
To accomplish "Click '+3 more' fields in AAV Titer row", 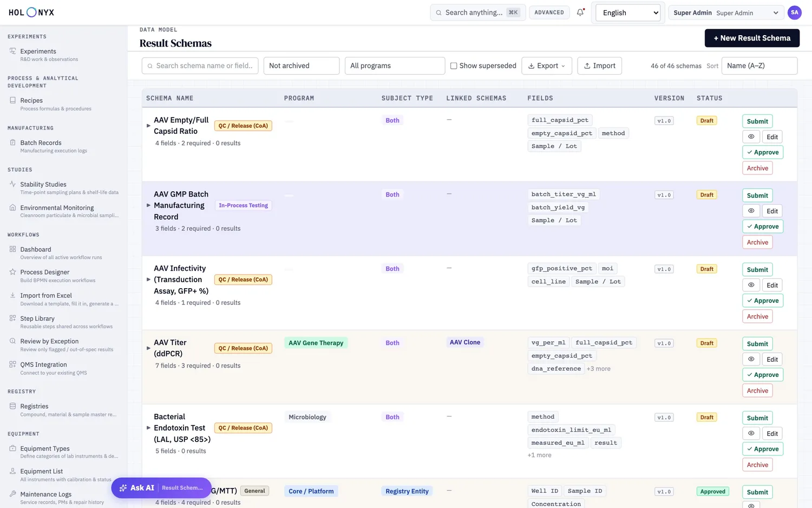I will tap(598, 369).
